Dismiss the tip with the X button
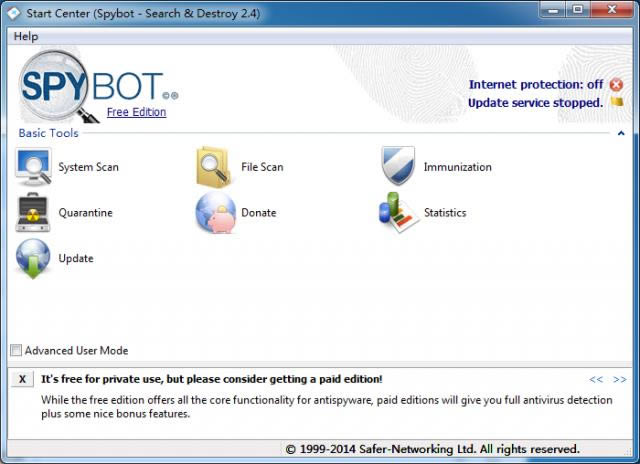The image size is (640, 464). (x=22, y=379)
